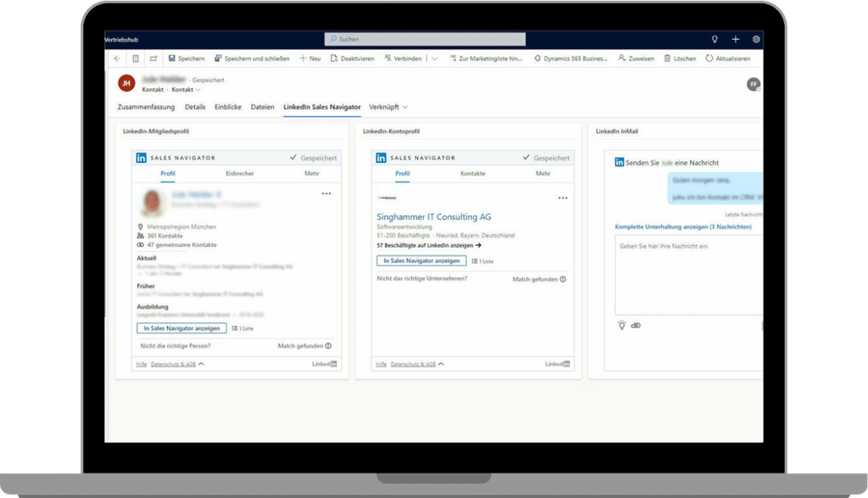Viewport: 868px width, 498px height.
Task: Switch to the Zusammenfassung tab
Action: tap(146, 107)
